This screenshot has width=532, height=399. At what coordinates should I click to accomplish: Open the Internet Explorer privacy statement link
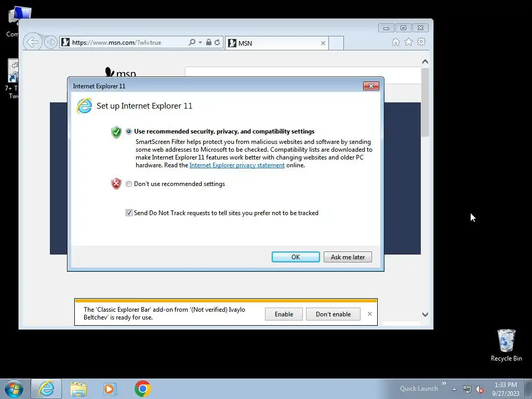[x=237, y=165]
